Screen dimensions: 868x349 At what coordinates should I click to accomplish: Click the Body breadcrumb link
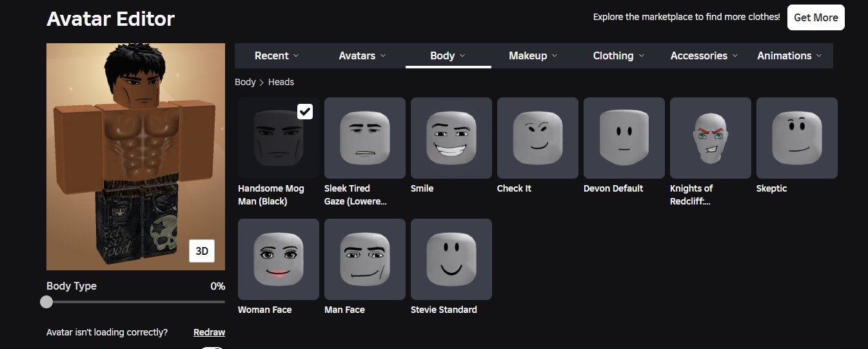click(x=245, y=82)
